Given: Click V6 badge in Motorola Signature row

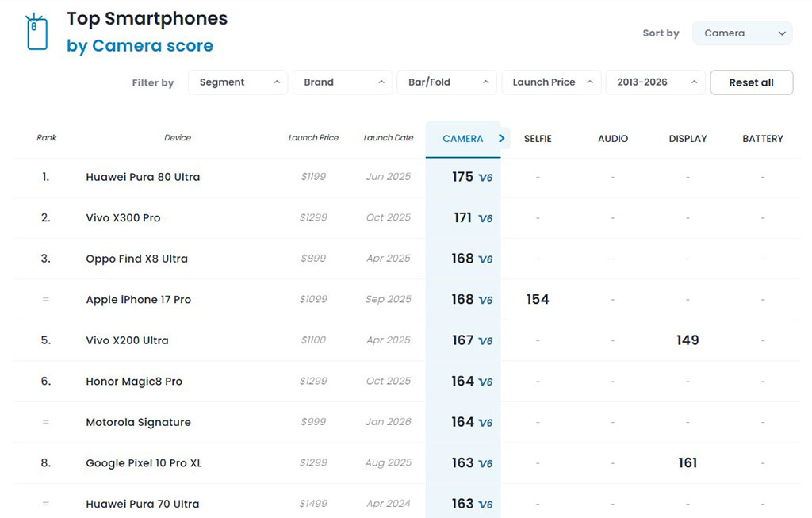Looking at the screenshot, I should [485, 423].
